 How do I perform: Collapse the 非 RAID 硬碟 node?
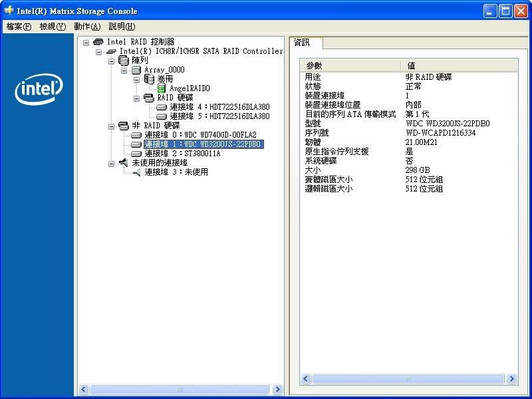111,126
